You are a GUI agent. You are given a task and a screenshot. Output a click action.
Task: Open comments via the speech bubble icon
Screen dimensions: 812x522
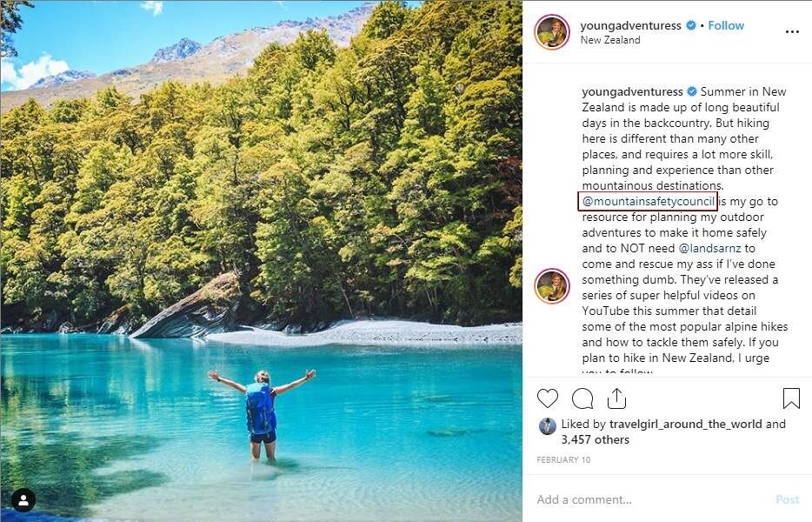click(x=582, y=398)
